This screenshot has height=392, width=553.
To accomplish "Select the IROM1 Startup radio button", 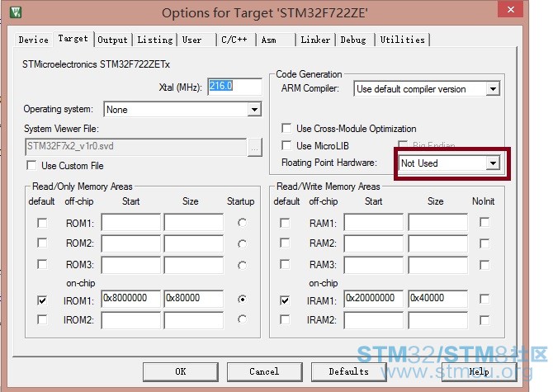I will click(242, 300).
